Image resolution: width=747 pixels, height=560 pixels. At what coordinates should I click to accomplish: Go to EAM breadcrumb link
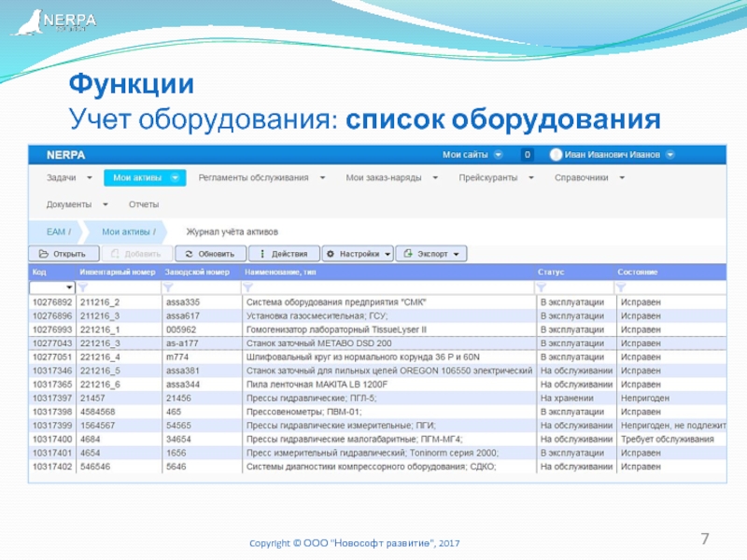[x=58, y=231]
